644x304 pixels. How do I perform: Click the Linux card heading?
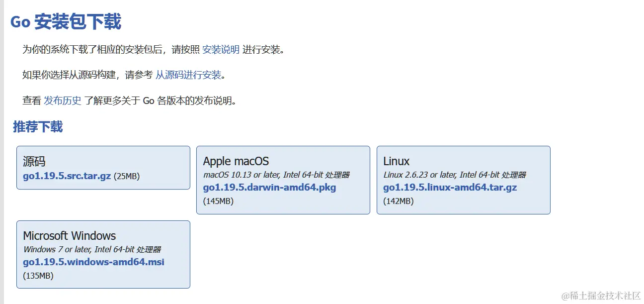[x=396, y=161]
